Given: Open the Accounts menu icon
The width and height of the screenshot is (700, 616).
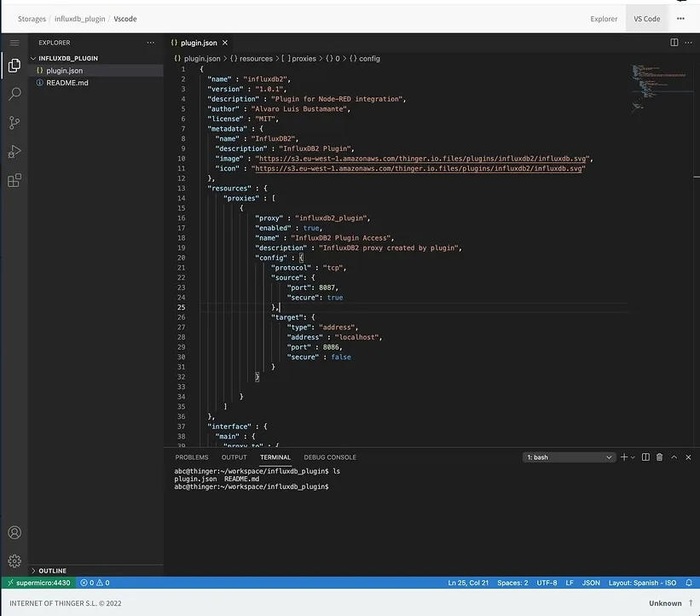Looking at the screenshot, I should 14,532.
